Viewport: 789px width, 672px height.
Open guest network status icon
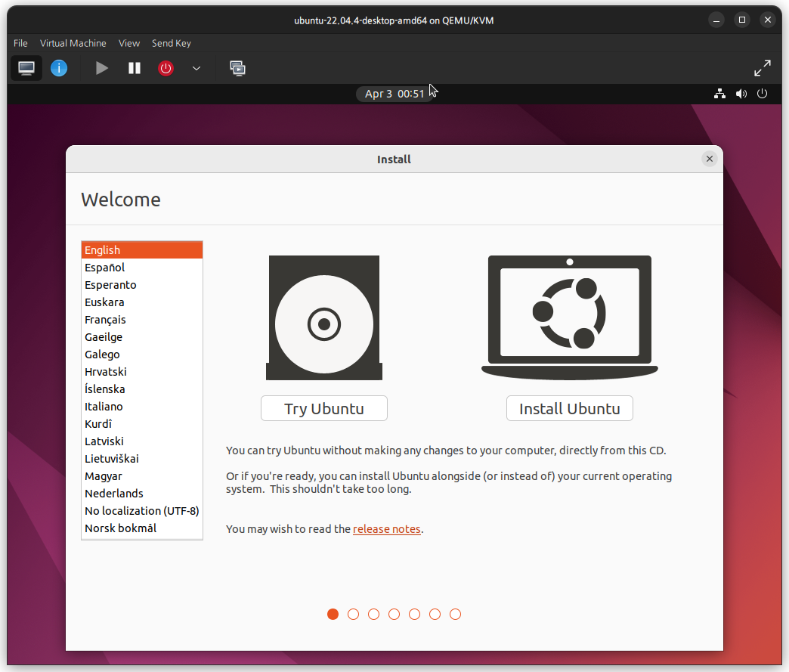(719, 94)
